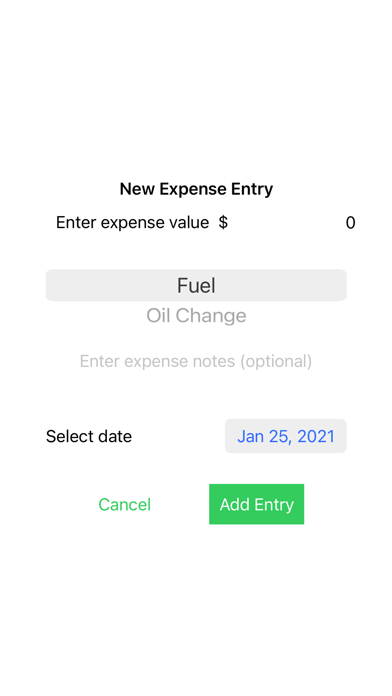Click the Select date label
Viewport: 392px width, 696px height.
[89, 436]
